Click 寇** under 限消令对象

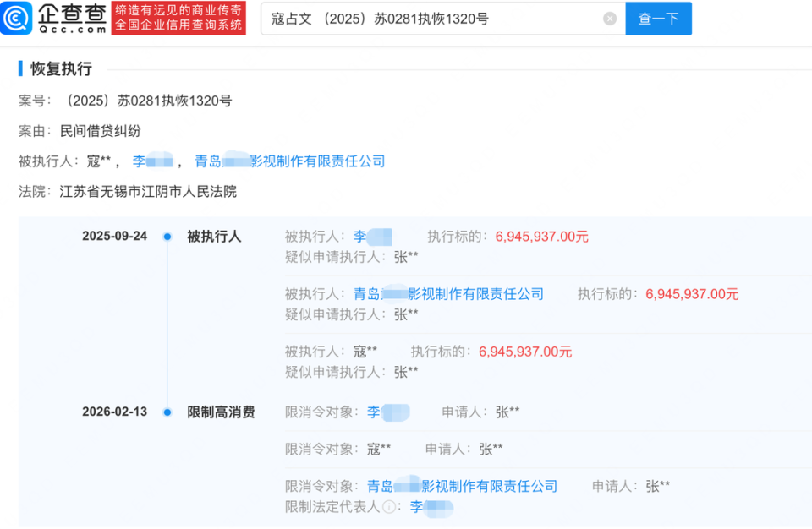379,450
